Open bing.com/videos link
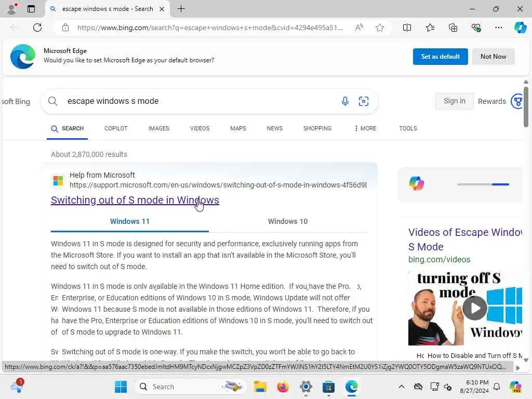532x399 pixels. 439,260
